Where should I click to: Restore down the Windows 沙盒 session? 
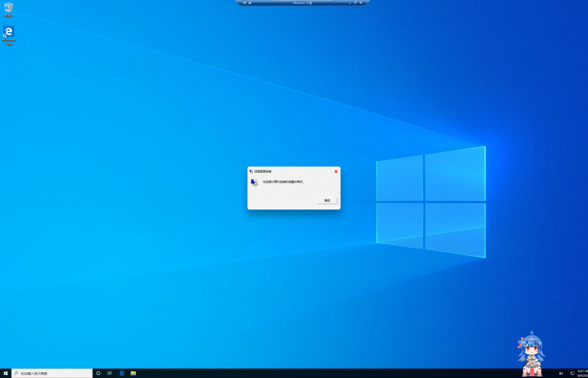coord(355,3)
